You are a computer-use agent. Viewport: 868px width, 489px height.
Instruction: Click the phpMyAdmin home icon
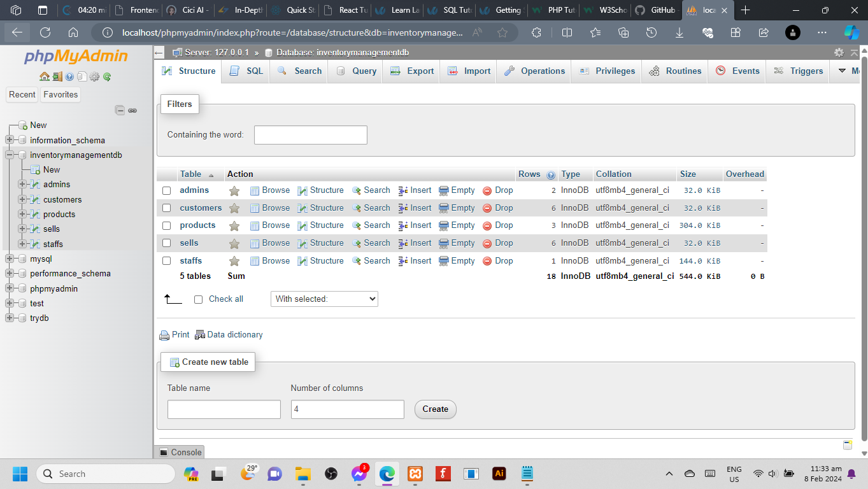tap(44, 76)
